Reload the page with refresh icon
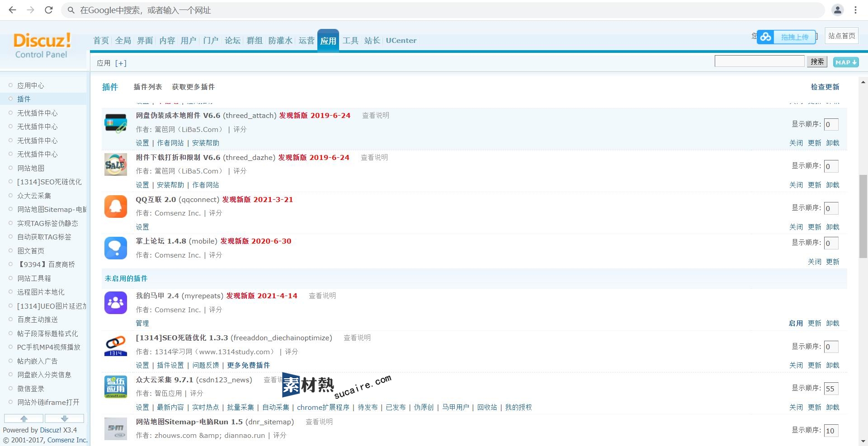The image size is (868, 446). coord(48,10)
